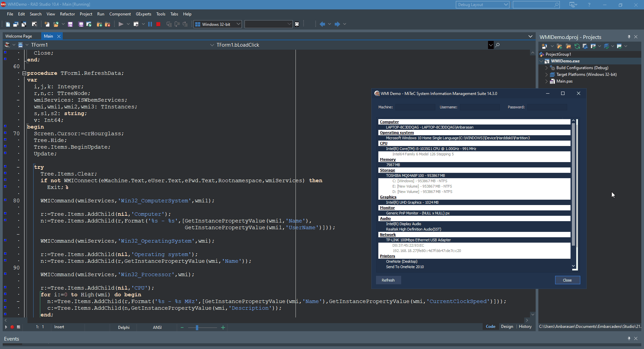Viewport: 644px width, 349px height.
Task: Select the ProjectGroup1 tree item
Action: click(x=558, y=54)
